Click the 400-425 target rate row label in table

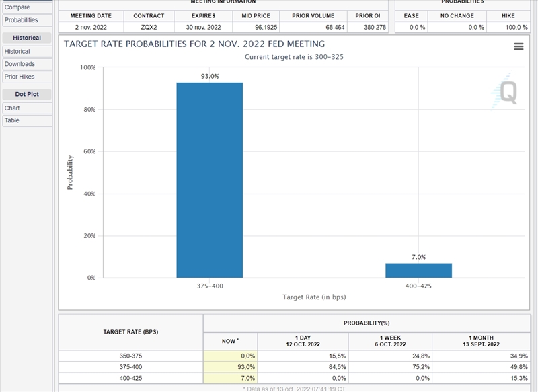[130, 378]
